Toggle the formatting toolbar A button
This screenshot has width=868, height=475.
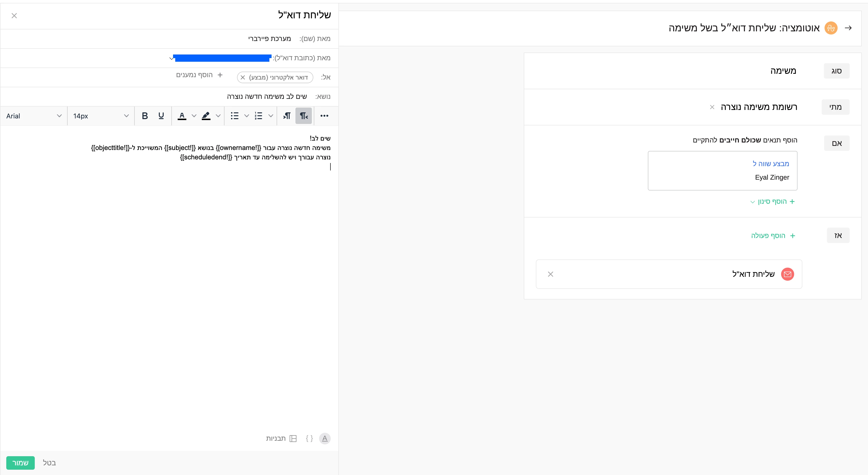tap(324, 438)
